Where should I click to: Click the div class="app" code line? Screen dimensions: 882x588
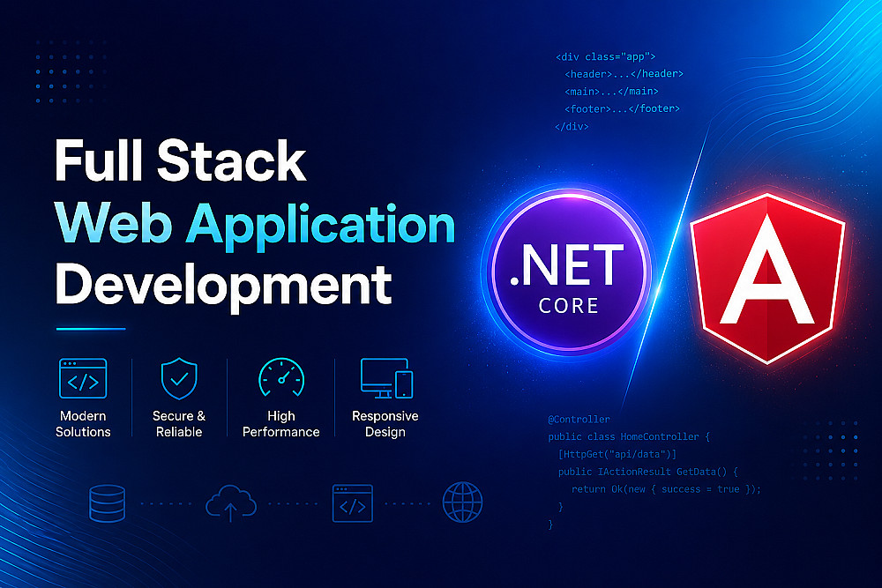(606, 56)
